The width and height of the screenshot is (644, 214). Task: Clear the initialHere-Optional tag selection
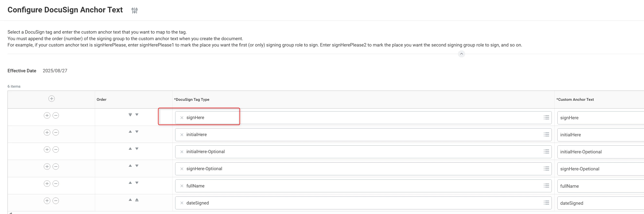point(182,152)
